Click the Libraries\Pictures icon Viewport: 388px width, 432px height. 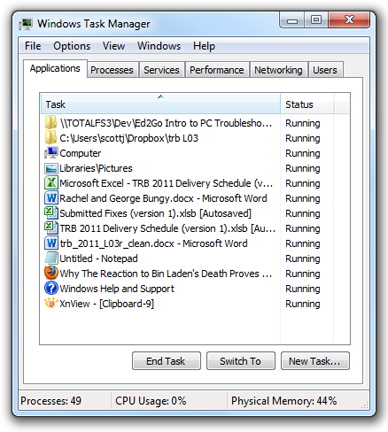(51, 168)
